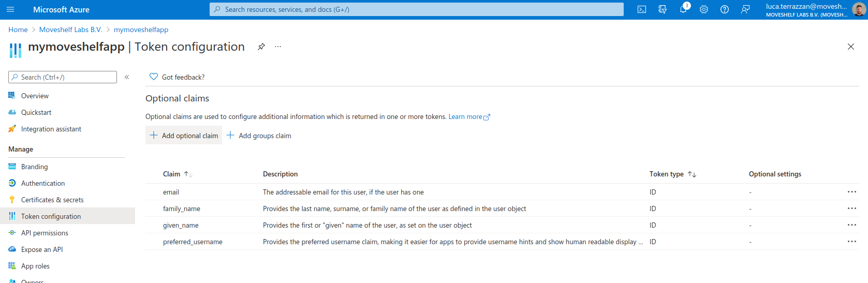Open Branding in the Manage section

click(34, 167)
